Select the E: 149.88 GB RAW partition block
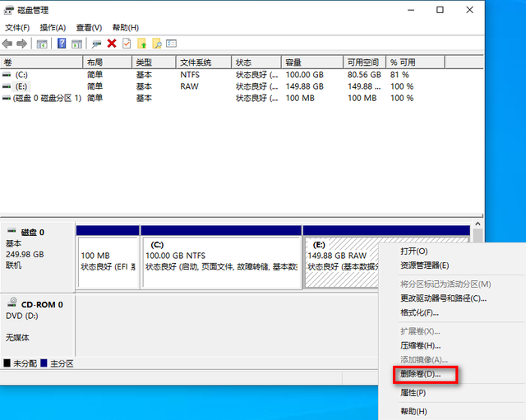Viewport: 526px width, 420px height. coord(342,262)
